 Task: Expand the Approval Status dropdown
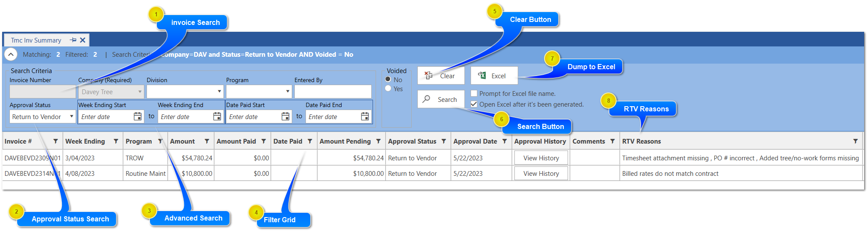point(71,116)
